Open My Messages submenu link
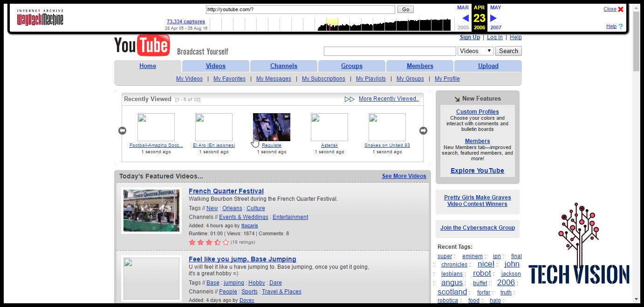 click(274, 79)
